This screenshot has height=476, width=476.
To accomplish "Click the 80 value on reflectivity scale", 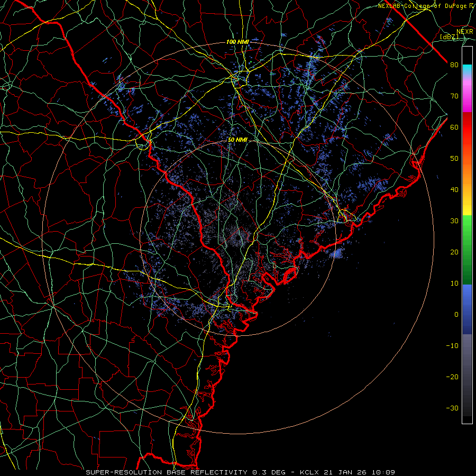I will point(454,65).
